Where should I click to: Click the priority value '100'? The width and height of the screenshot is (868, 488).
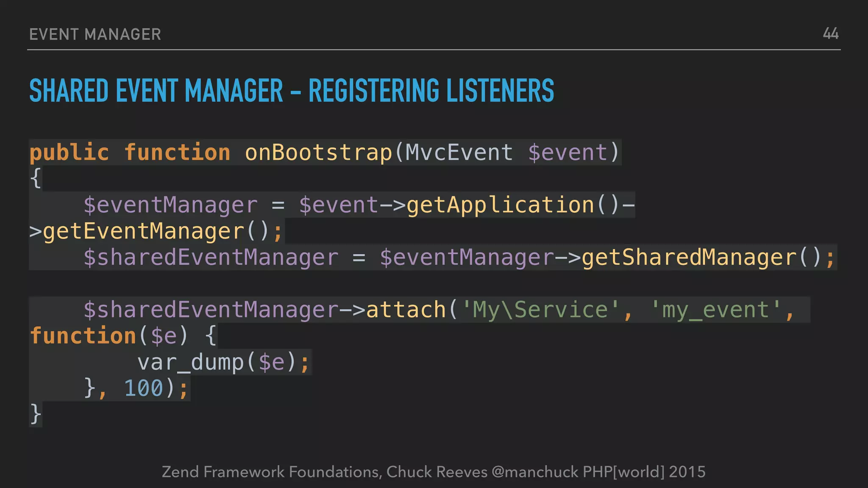144,388
